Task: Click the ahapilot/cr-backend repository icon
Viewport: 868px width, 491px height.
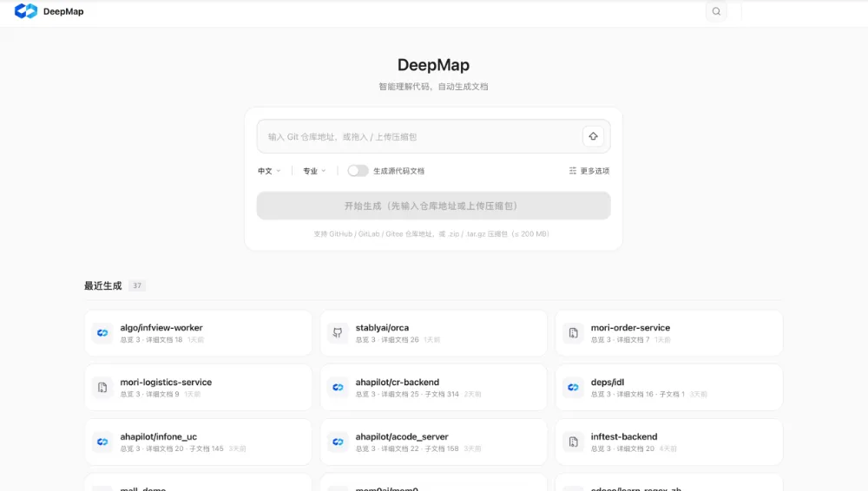Action: pyautogui.click(x=338, y=388)
